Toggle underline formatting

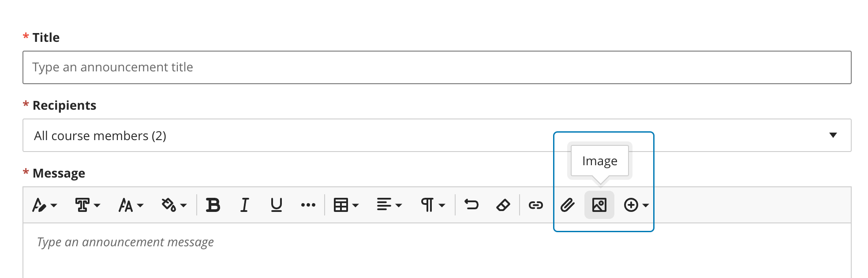(277, 205)
